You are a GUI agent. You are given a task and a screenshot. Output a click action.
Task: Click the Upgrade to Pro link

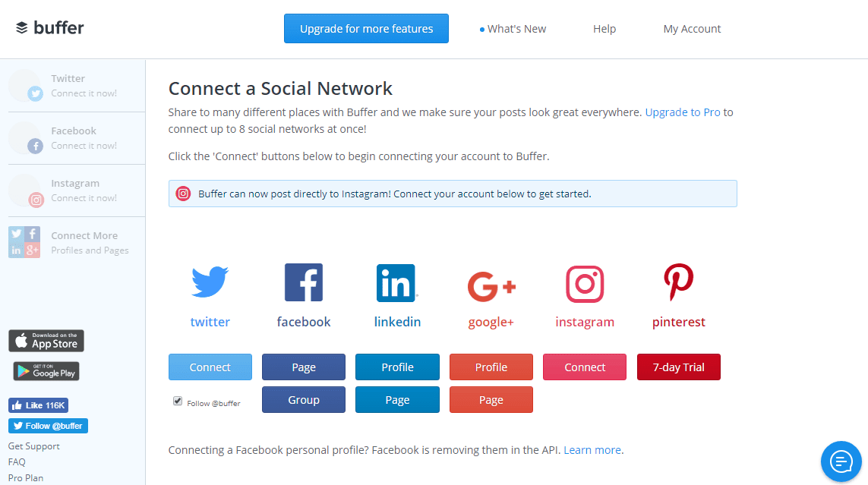click(682, 112)
